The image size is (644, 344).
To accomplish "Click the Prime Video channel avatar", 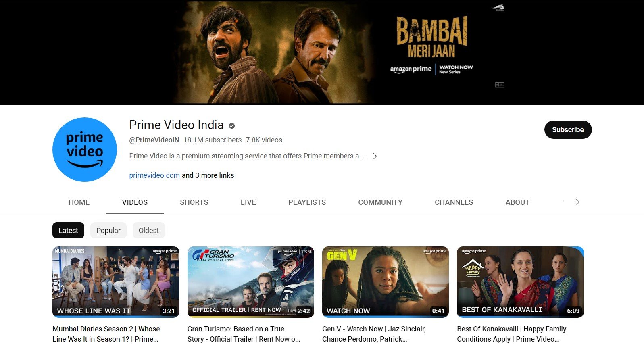I will 85,150.
